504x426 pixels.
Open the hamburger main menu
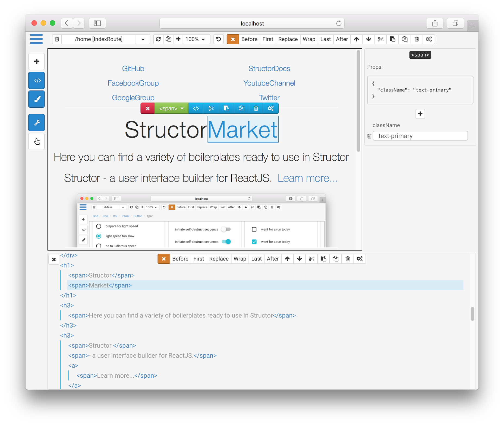[x=36, y=39]
